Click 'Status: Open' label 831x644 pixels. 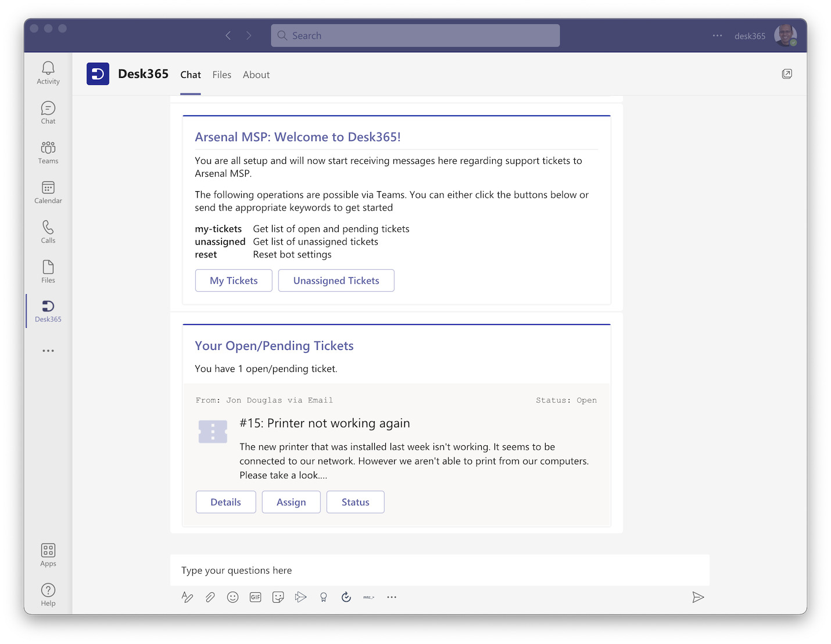[x=567, y=400]
